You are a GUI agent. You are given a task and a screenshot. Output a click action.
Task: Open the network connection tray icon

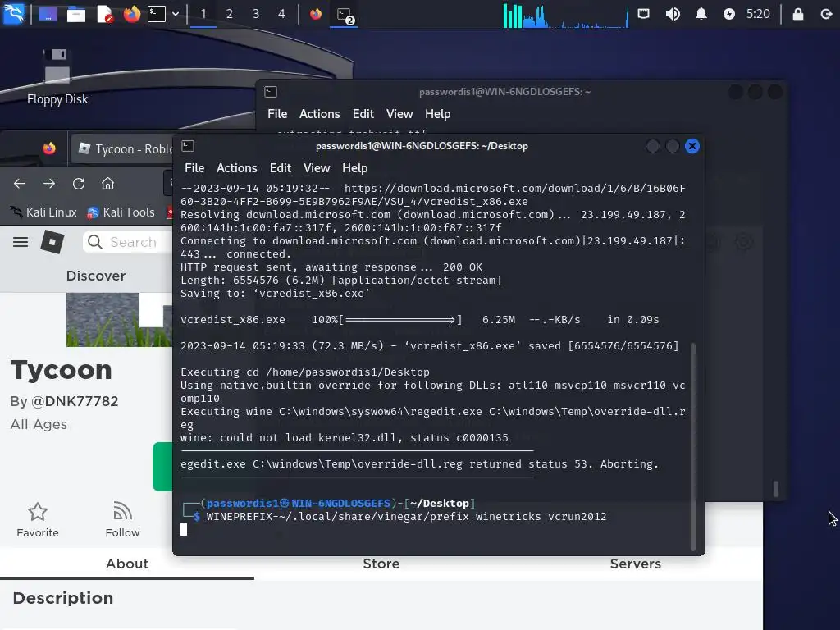(x=643, y=13)
